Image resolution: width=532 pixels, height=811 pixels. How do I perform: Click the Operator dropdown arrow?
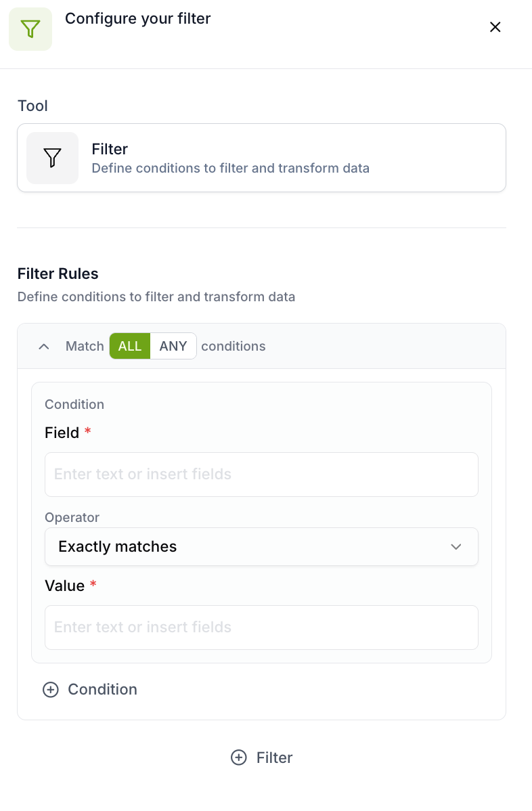click(x=456, y=546)
